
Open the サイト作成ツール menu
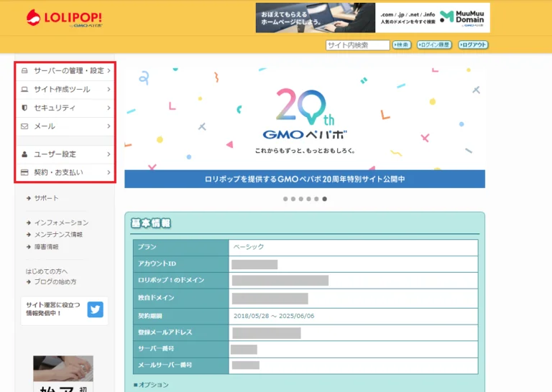(65, 89)
